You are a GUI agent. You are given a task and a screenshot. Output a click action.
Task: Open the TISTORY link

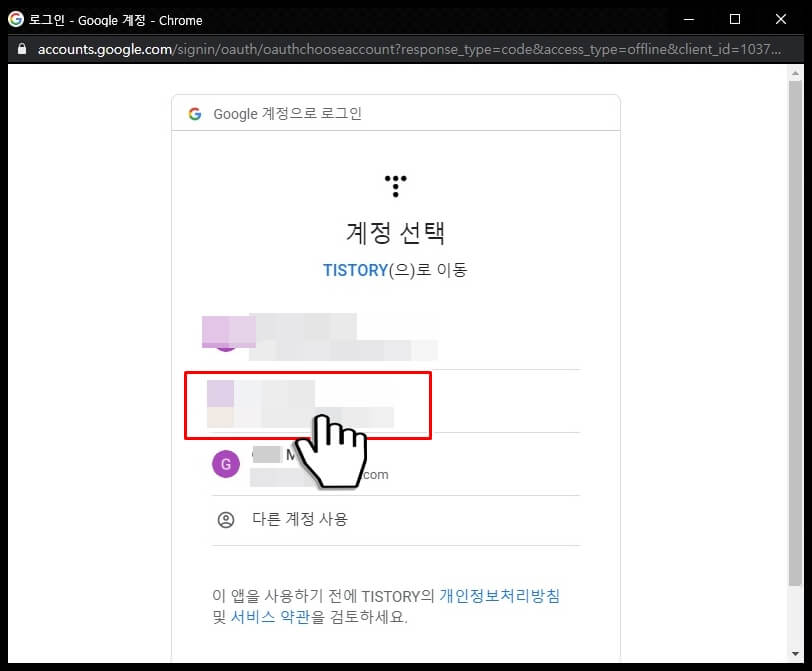(355, 270)
